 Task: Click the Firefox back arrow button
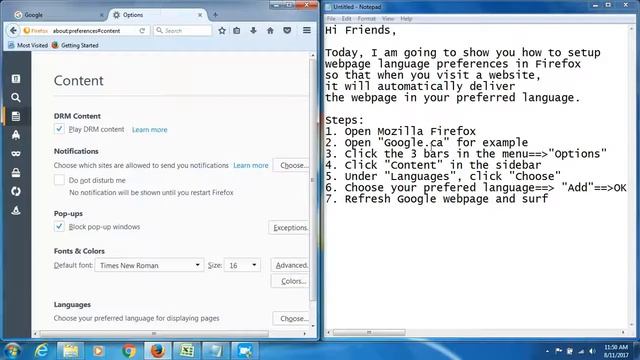tap(13, 31)
